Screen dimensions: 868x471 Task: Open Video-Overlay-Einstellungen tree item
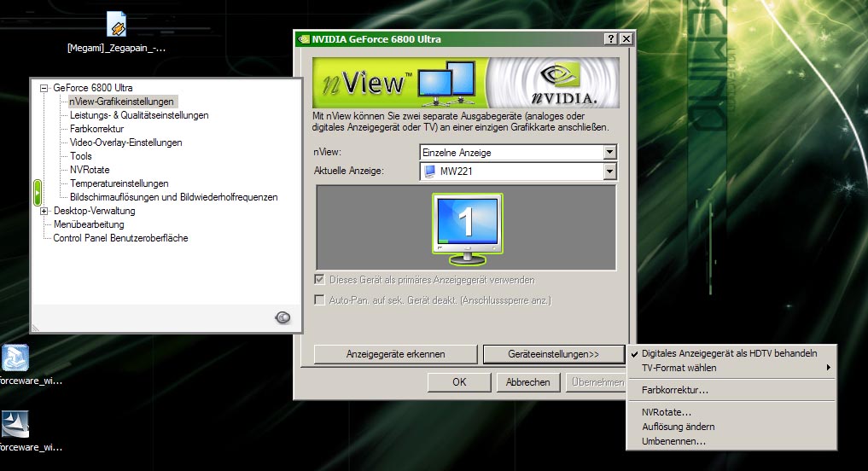[x=125, y=142]
